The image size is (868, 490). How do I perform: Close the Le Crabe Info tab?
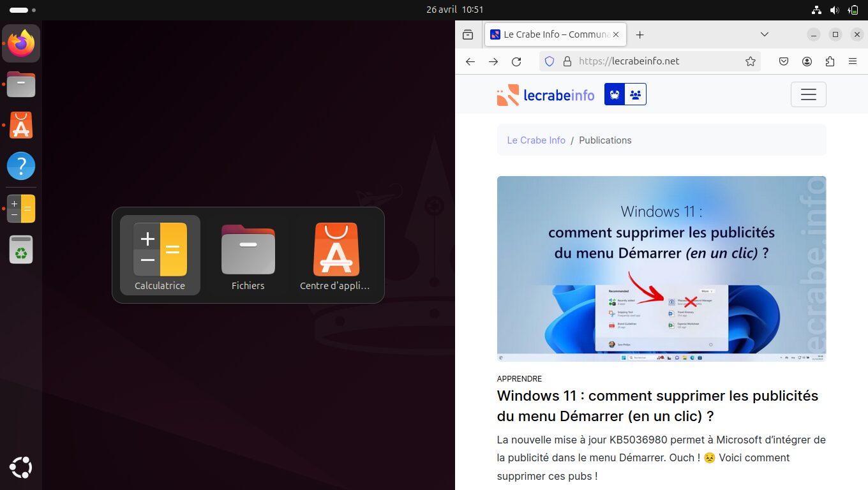tap(616, 34)
